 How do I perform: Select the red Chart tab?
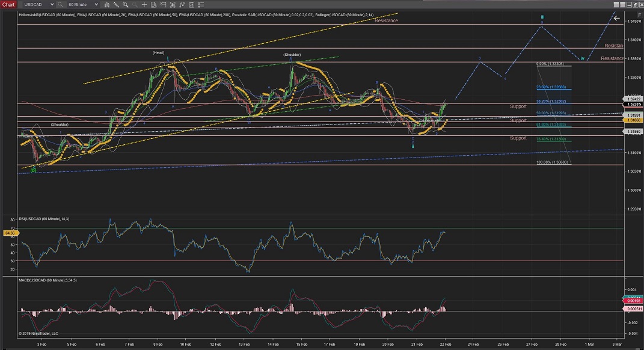pos(8,4)
